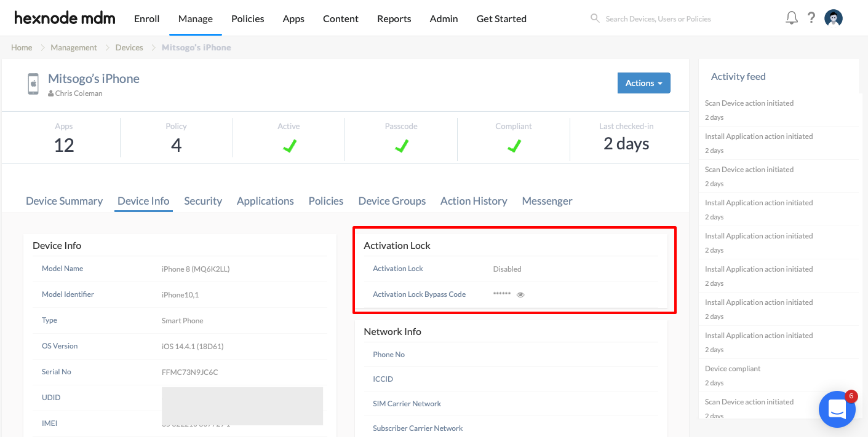Go to Management breadcrumb
Viewport: 868px width, 437px height.
[x=74, y=47]
